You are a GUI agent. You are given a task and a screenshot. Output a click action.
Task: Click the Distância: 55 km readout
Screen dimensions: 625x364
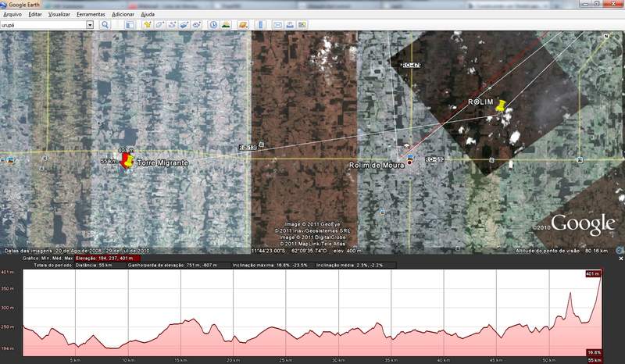[94, 265]
